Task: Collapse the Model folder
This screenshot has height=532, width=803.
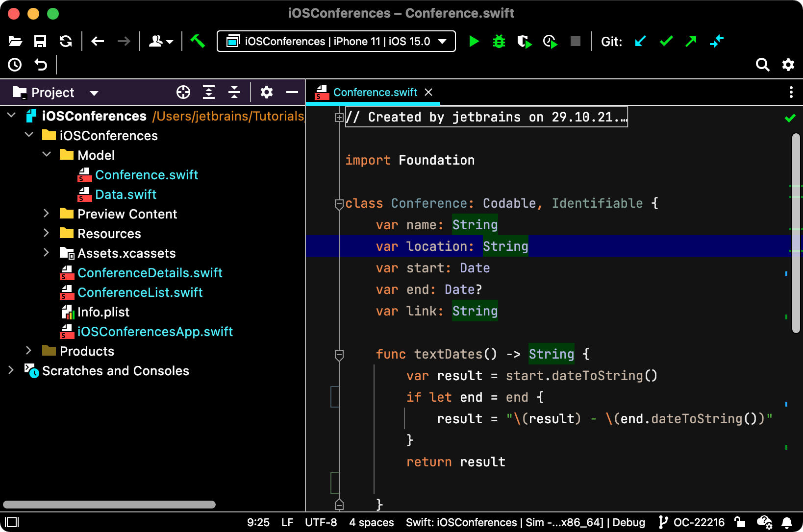Action: [x=47, y=155]
